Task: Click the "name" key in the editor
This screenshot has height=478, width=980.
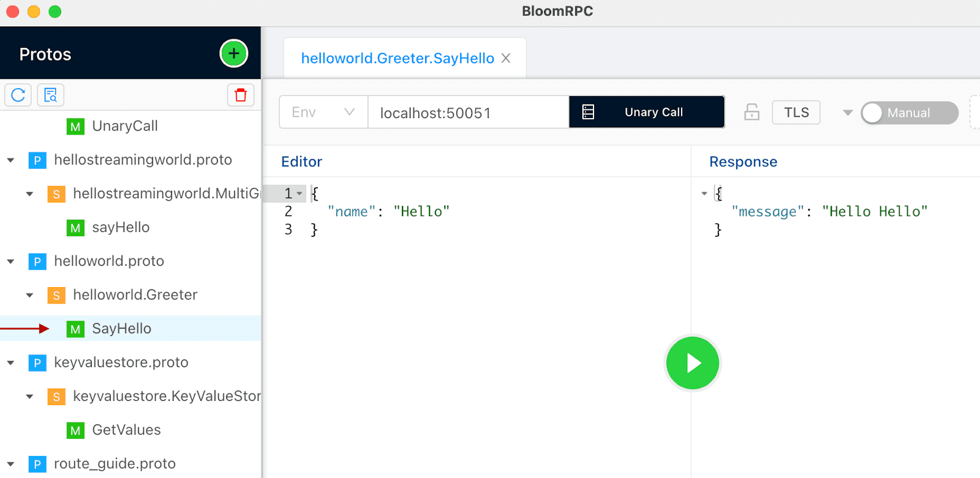Action: [351, 212]
